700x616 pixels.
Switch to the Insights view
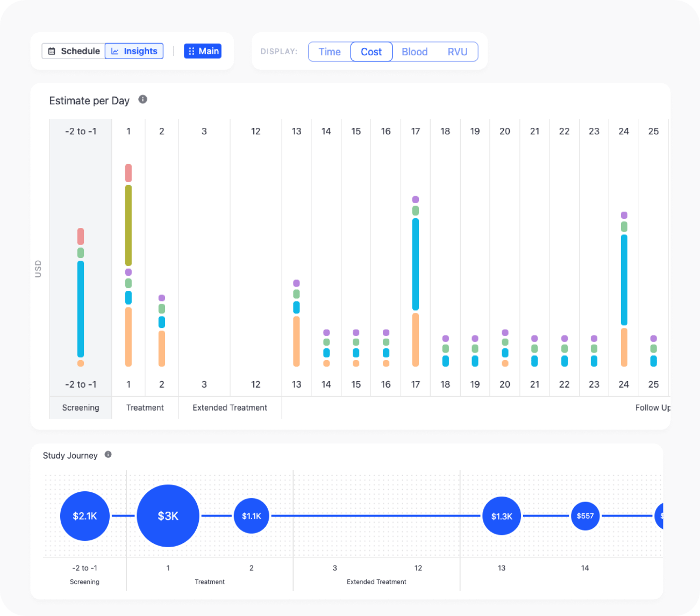tap(134, 51)
